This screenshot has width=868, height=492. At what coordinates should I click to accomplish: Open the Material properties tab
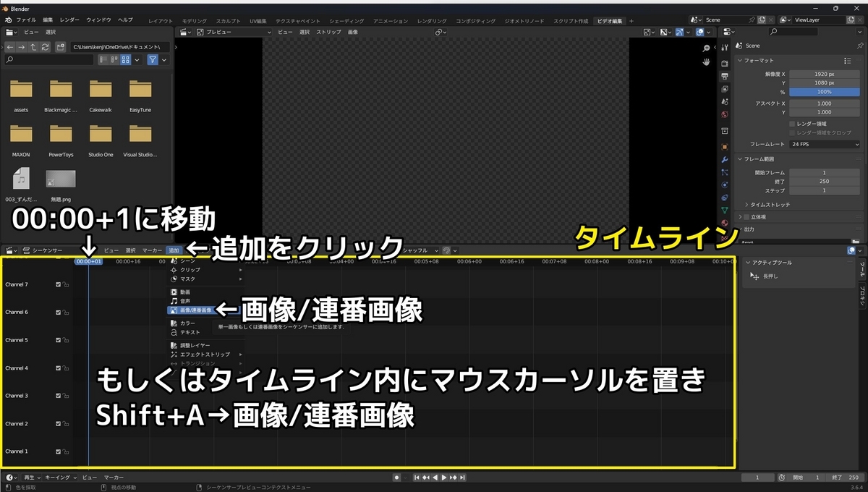725,222
